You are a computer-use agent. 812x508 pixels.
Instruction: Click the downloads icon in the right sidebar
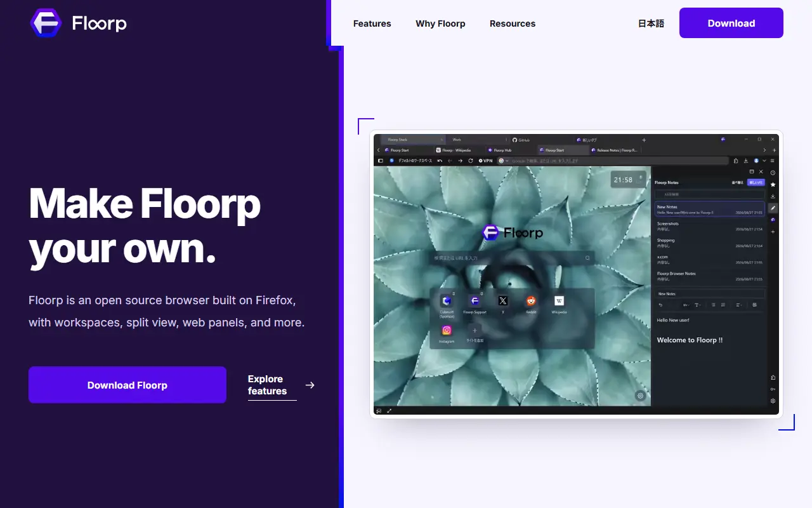pyautogui.click(x=773, y=196)
